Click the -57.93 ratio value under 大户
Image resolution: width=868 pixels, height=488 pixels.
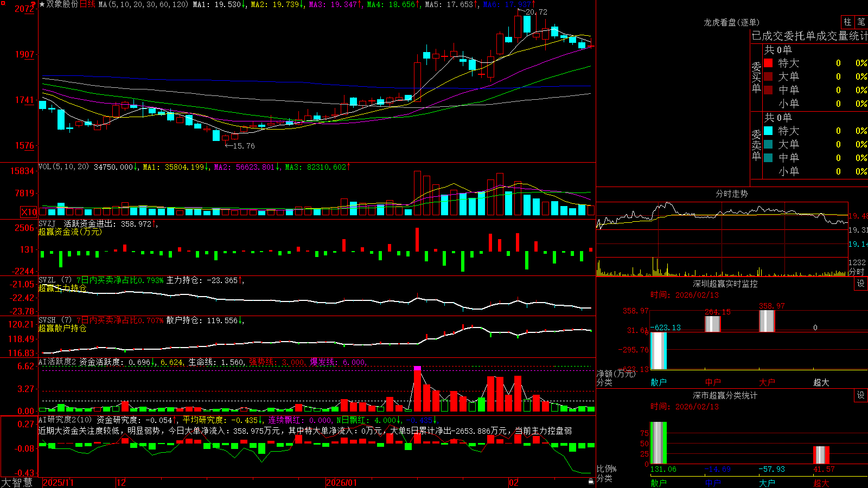click(x=771, y=469)
